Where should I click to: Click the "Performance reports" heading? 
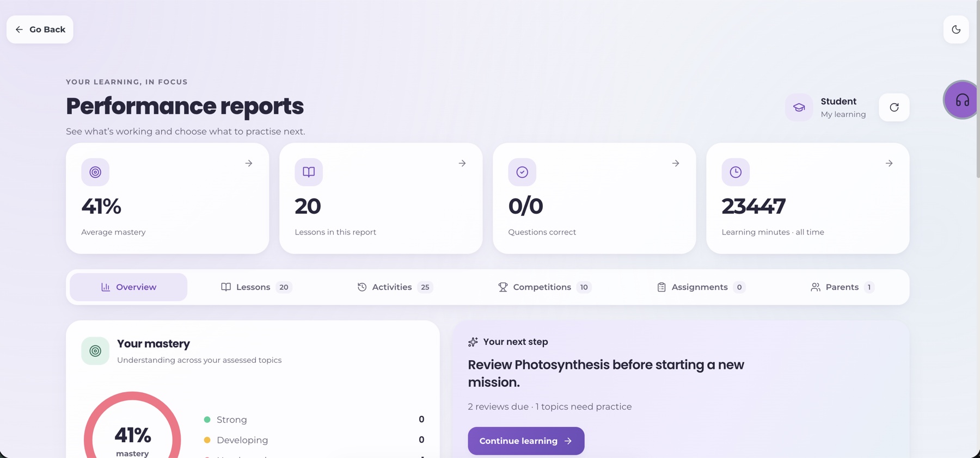[x=185, y=106]
